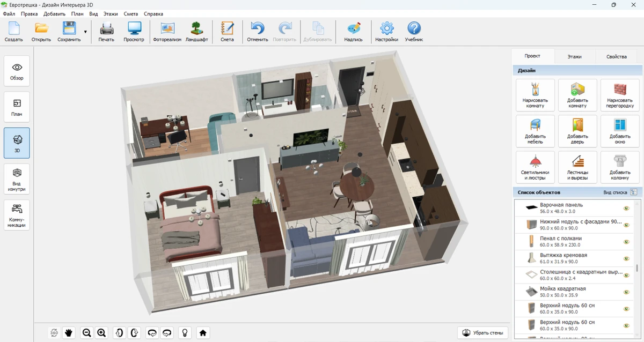Click the Убрать стены button
Viewport: 644px width, 342px height.
pyautogui.click(x=482, y=333)
